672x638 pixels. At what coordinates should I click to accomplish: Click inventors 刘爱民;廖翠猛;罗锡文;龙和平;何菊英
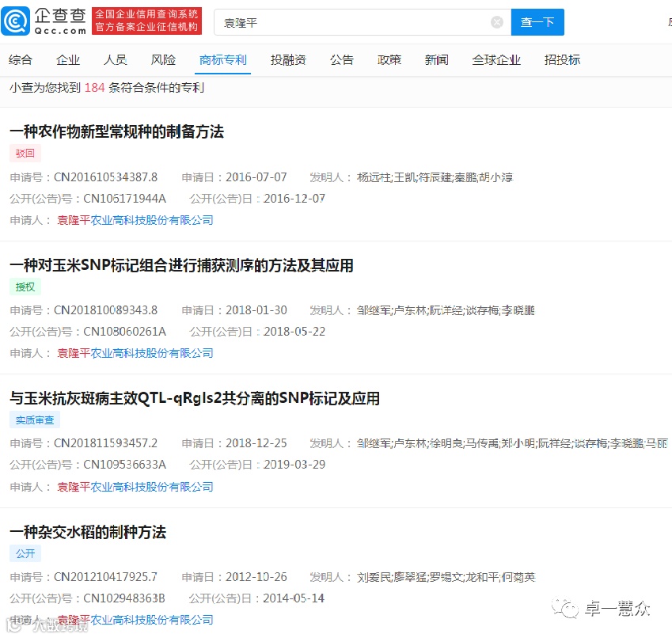point(446,577)
